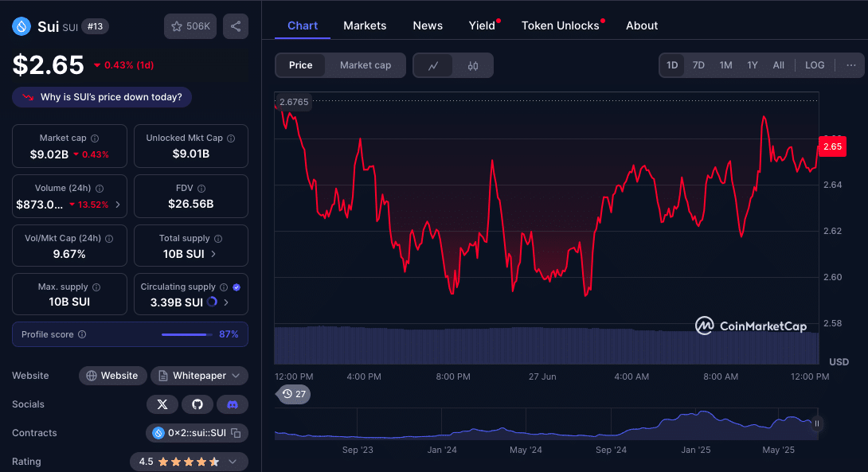Image resolution: width=868 pixels, height=472 pixels.
Task: Expand the 4.5 Rating dropdown chevron
Action: (233, 462)
